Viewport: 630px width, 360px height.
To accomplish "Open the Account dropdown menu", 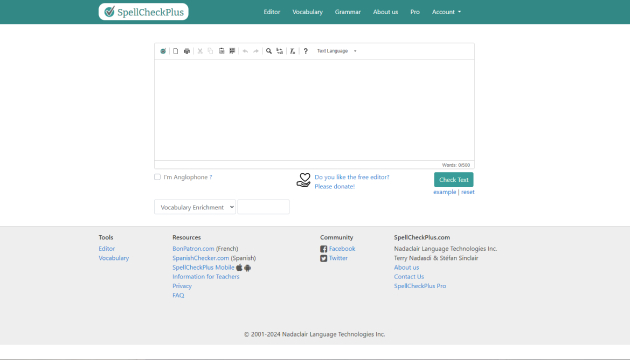I will [x=446, y=12].
